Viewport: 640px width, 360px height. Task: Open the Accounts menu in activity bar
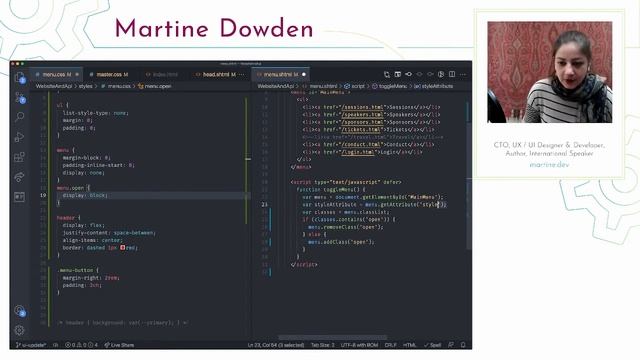[20, 311]
